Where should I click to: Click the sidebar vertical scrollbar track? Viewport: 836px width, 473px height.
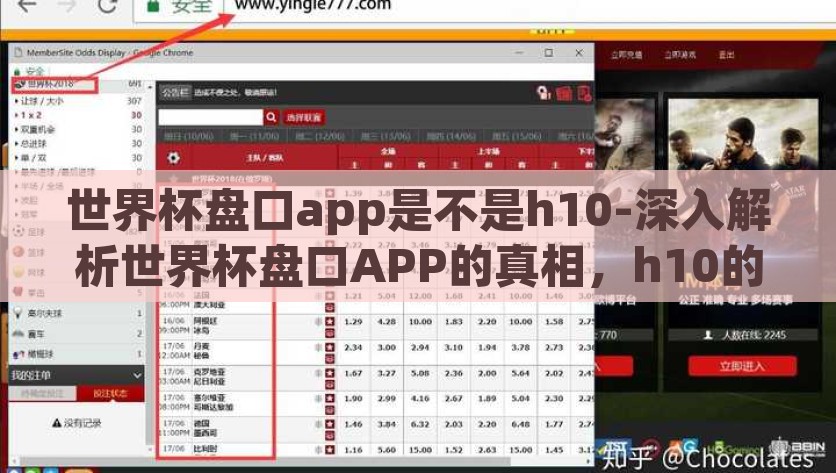point(150,267)
